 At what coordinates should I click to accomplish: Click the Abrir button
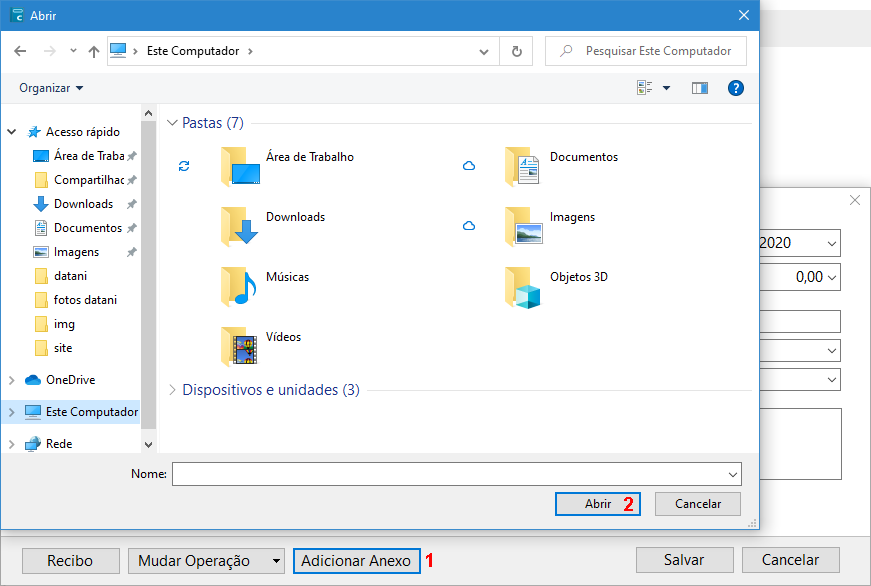(597, 504)
